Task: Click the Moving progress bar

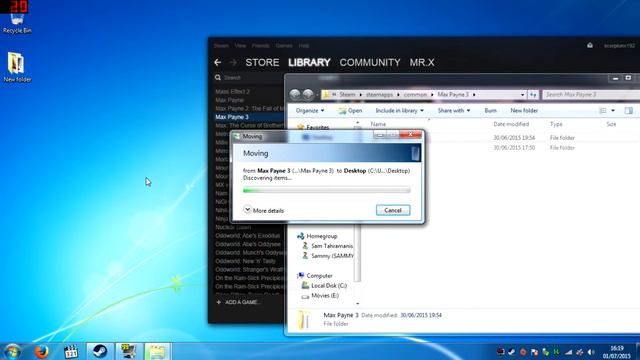Action: (327, 190)
